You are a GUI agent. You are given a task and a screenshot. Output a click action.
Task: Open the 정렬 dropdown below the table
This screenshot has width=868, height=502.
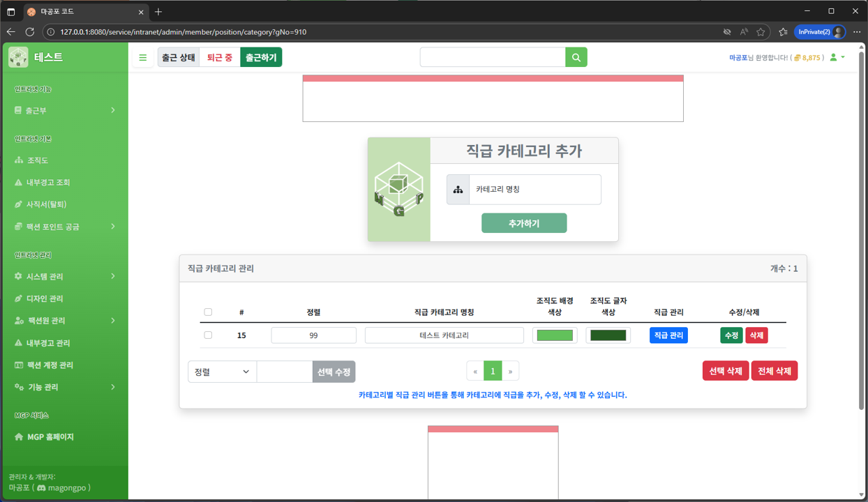220,371
